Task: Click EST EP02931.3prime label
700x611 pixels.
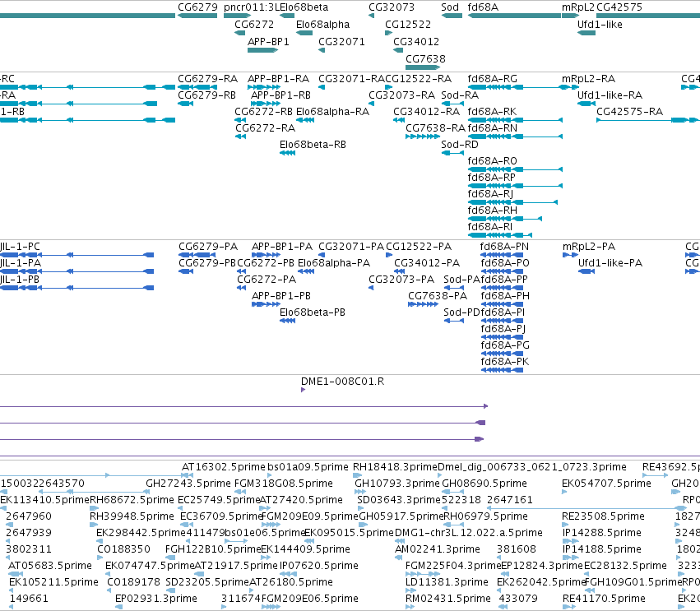Action: 155,599
